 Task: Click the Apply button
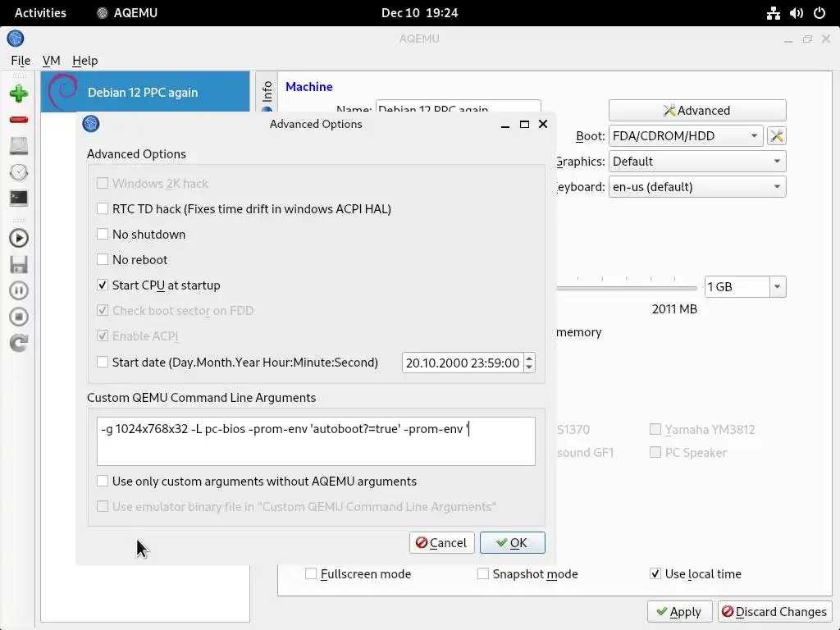[679, 611]
